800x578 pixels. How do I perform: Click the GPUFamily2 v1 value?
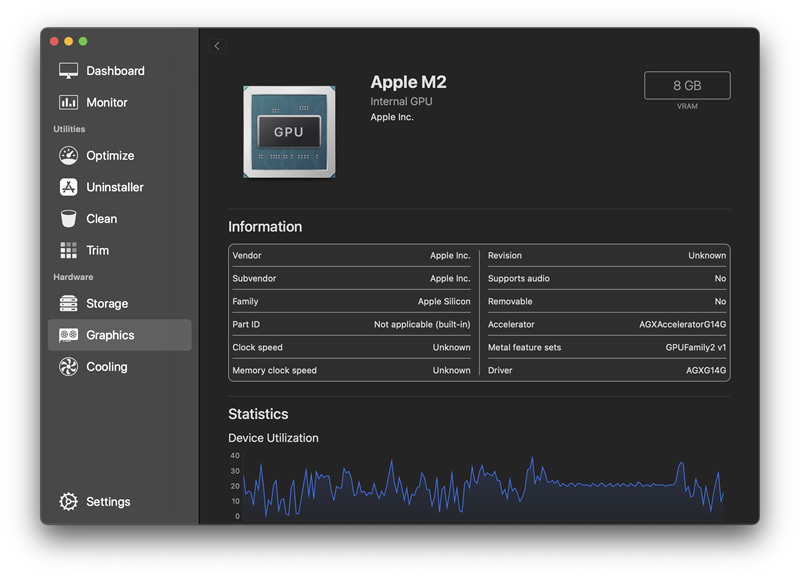coord(695,347)
